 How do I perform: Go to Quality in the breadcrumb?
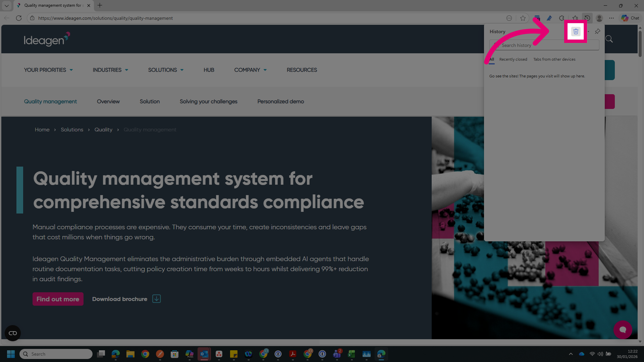point(103,130)
